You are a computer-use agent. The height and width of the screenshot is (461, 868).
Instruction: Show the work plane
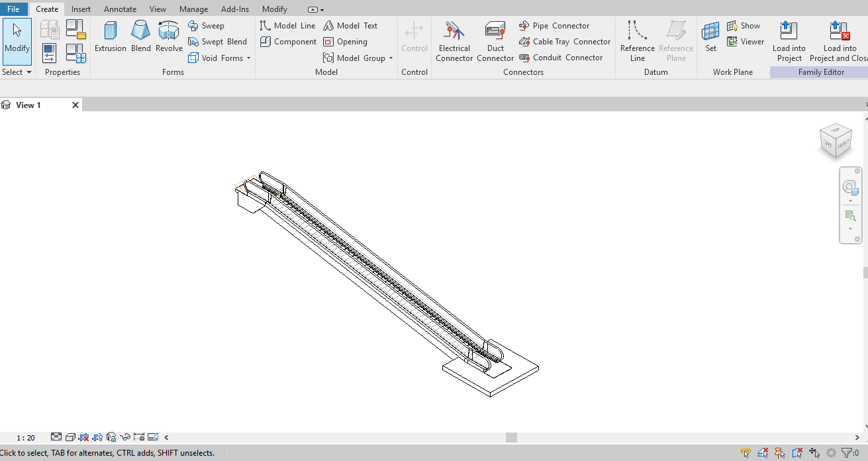(x=744, y=26)
